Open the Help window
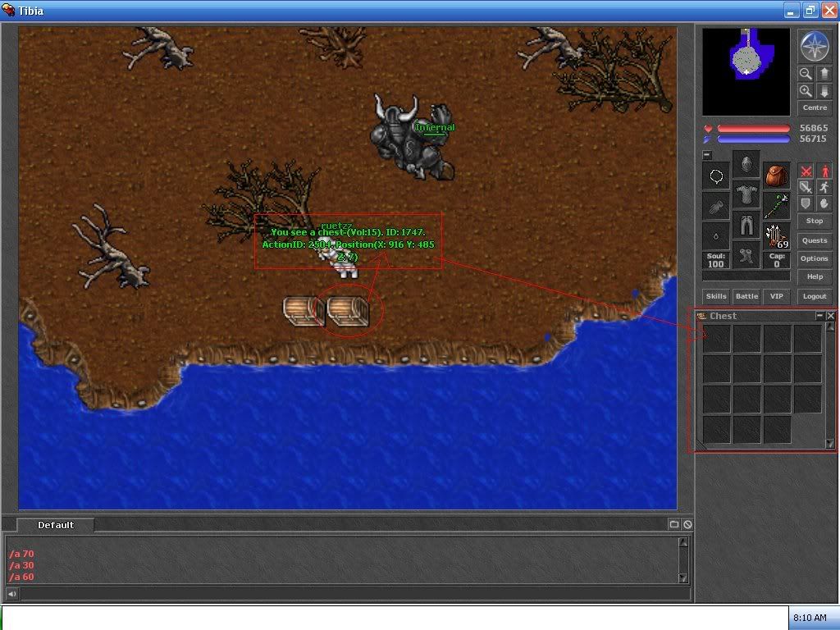The width and height of the screenshot is (840, 630). click(815, 277)
